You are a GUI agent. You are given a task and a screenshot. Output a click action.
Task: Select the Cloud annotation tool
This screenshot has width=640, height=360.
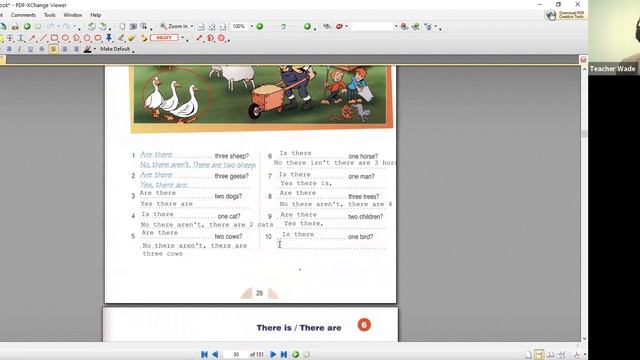[x=98, y=38]
